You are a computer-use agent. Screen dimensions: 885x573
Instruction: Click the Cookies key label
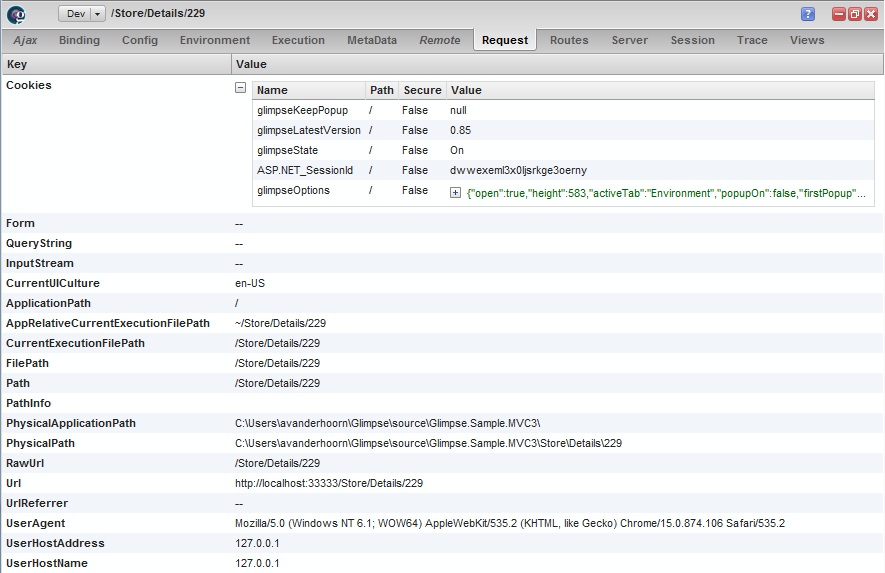(x=29, y=85)
